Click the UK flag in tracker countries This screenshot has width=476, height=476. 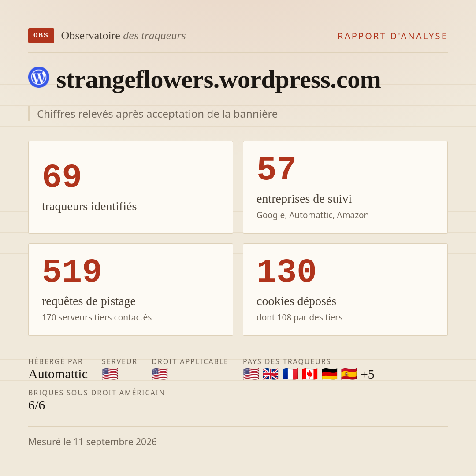pyautogui.click(x=271, y=374)
